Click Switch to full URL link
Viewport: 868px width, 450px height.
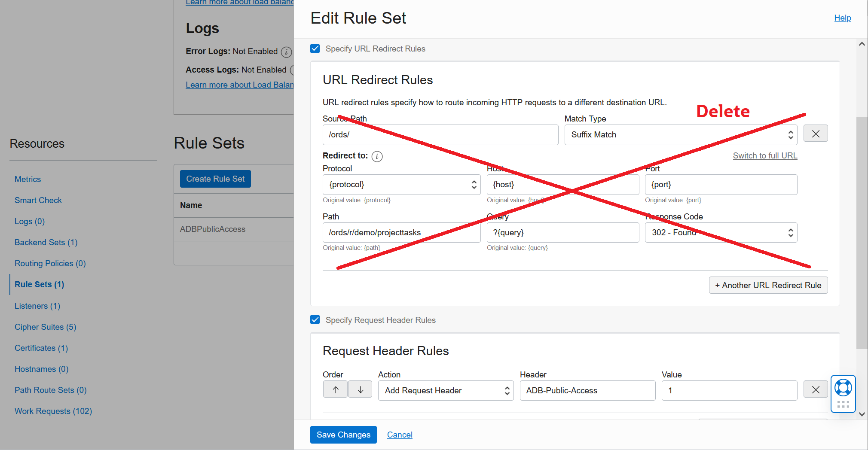point(765,156)
